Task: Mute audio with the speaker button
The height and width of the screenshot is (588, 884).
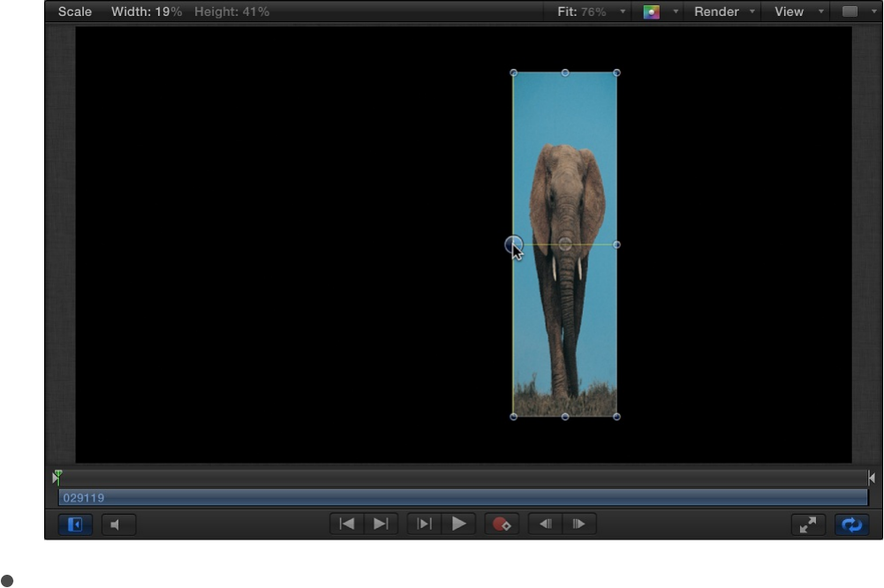Action: tap(118, 524)
